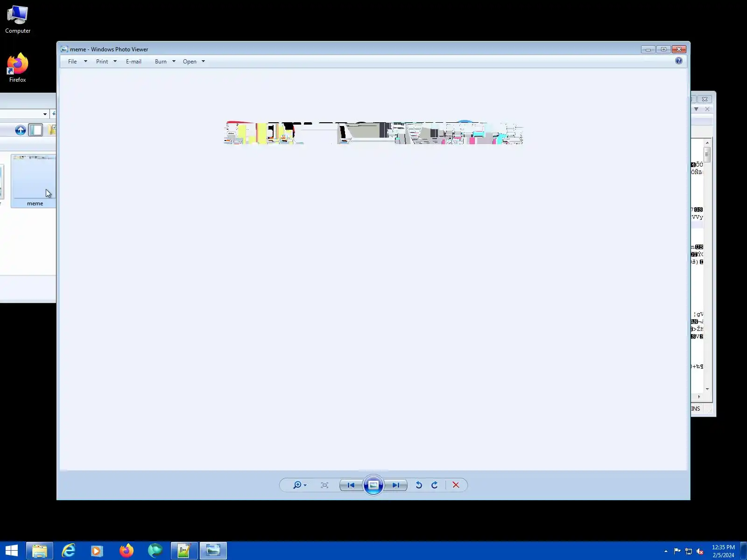Open the Open menu in Photo Viewer

point(190,61)
